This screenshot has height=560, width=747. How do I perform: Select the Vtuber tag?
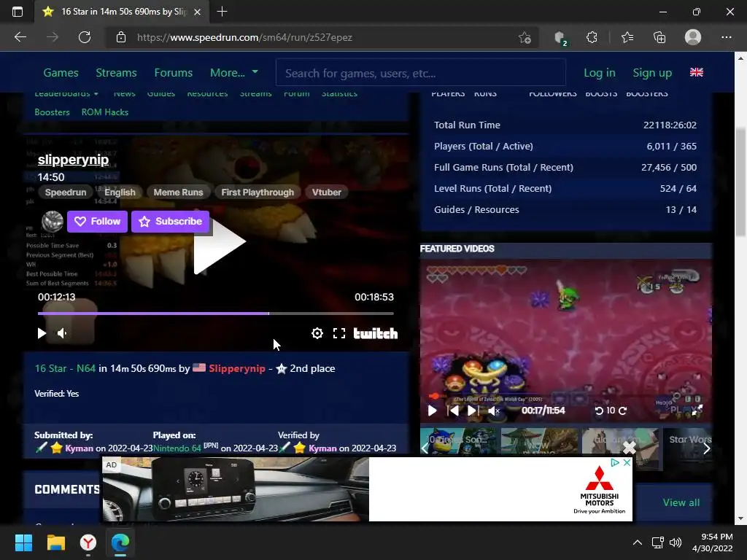pyautogui.click(x=327, y=192)
